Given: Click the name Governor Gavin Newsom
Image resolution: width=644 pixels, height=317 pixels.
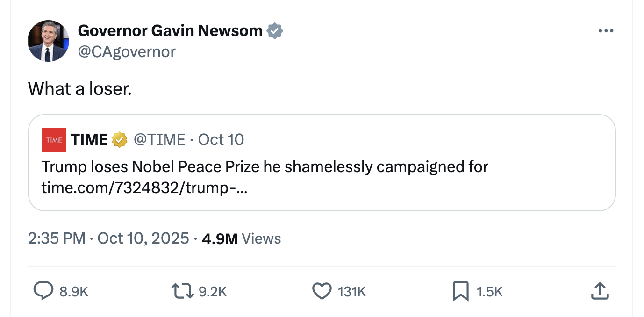Looking at the screenshot, I should tap(170, 31).
